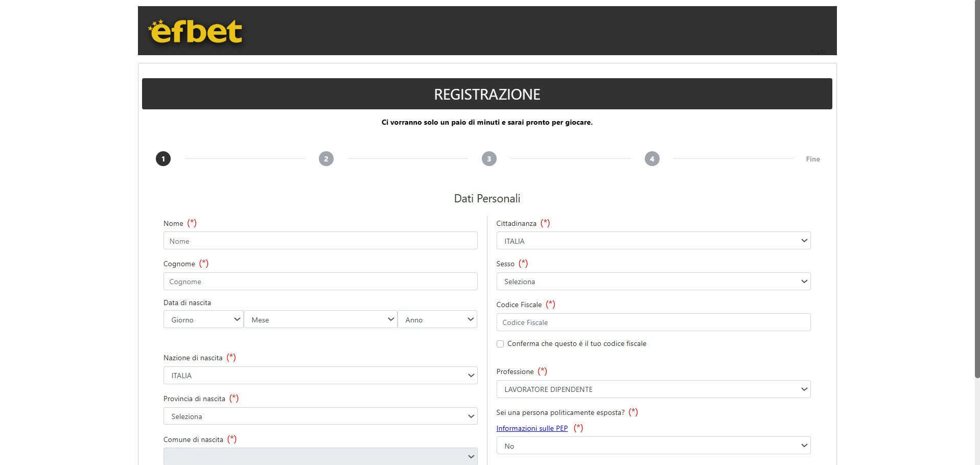This screenshot has width=980, height=465.
Task: Go to step 2 in registration stepper
Action: [326, 159]
